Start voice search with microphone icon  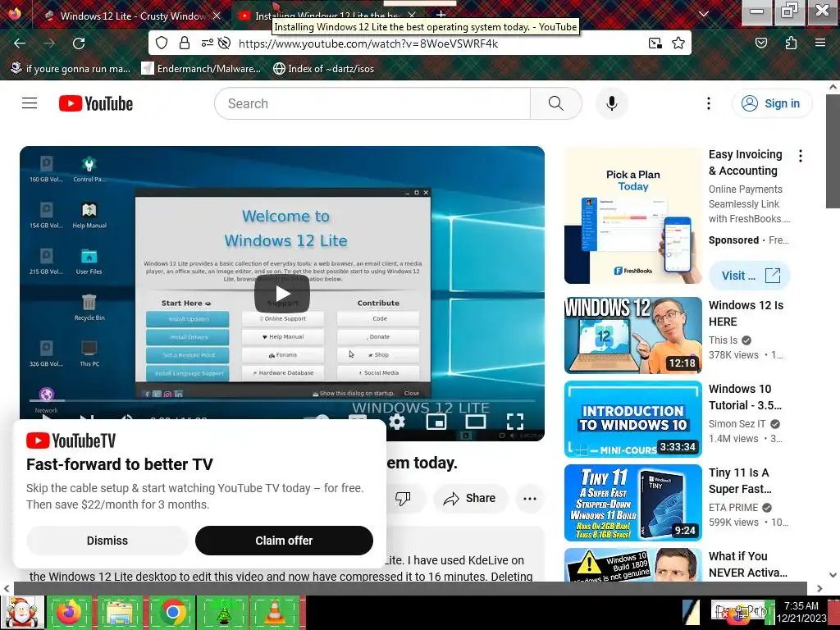click(x=612, y=103)
